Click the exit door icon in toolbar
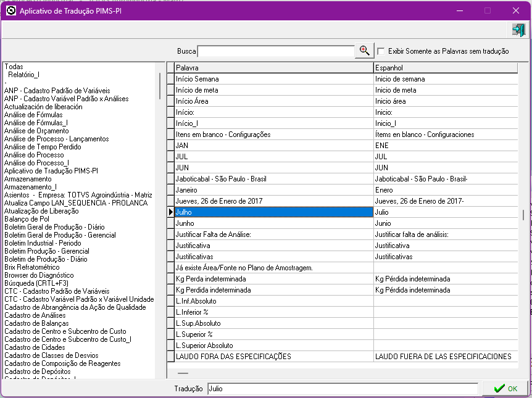 pos(518,30)
